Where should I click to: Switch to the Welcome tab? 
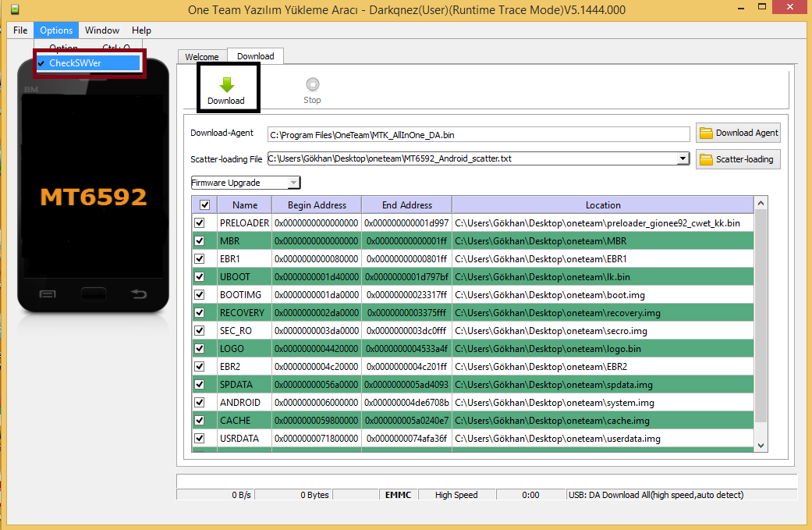click(202, 57)
